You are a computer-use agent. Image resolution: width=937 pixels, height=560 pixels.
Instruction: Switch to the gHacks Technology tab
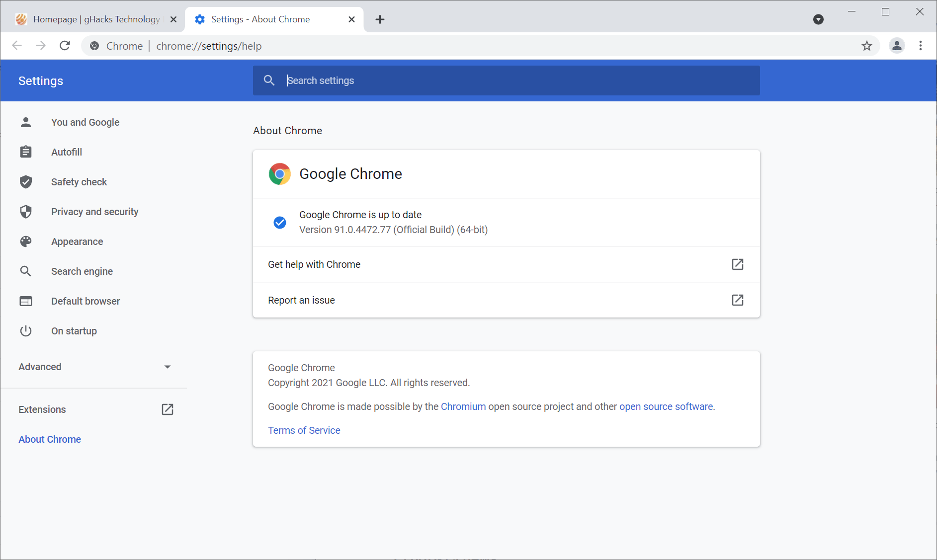(94, 19)
